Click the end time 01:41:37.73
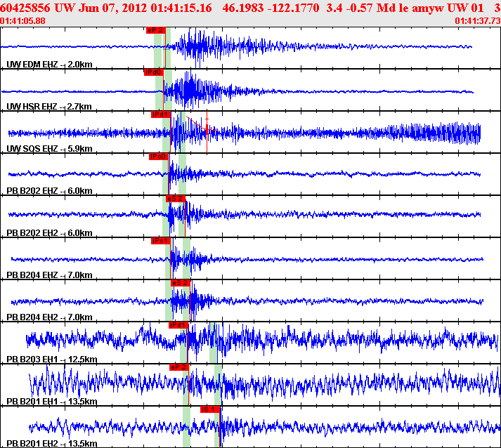The height and width of the screenshot is (448, 501). coord(478,21)
